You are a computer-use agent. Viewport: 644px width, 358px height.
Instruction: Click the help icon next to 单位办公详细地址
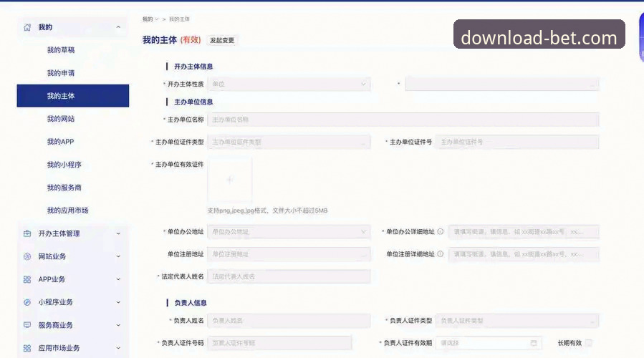point(440,231)
